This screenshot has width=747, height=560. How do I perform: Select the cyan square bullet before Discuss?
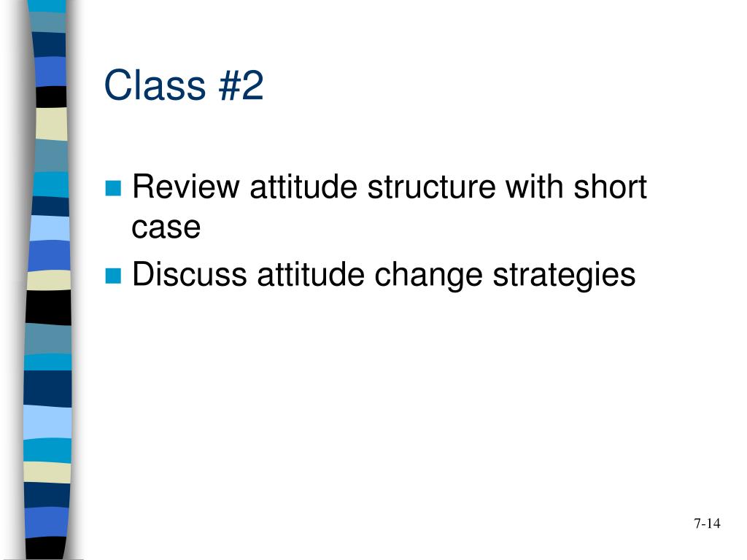click(x=113, y=276)
